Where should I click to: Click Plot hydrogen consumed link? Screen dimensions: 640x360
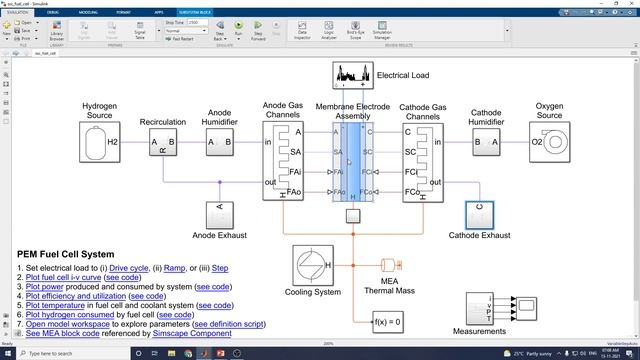click(70, 315)
